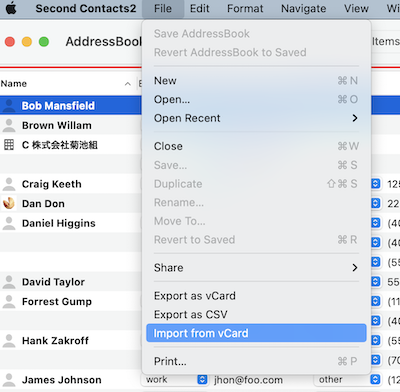Open the phone label dropdown in Dan Don's row
This screenshot has width=400, height=392.
[x=375, y=203]
